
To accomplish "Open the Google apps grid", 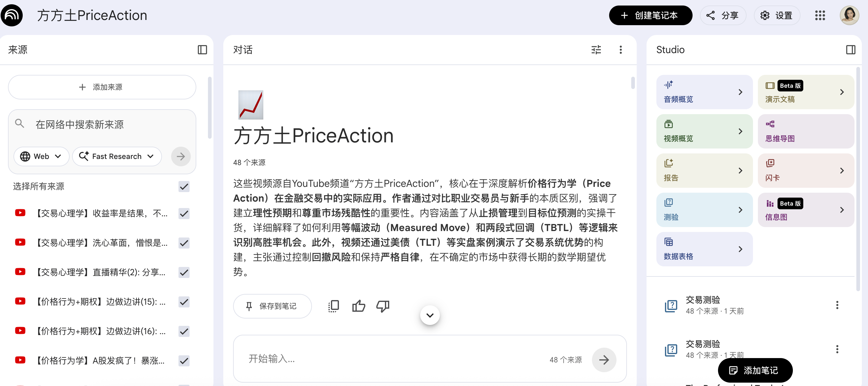I will tap(820, 16).
